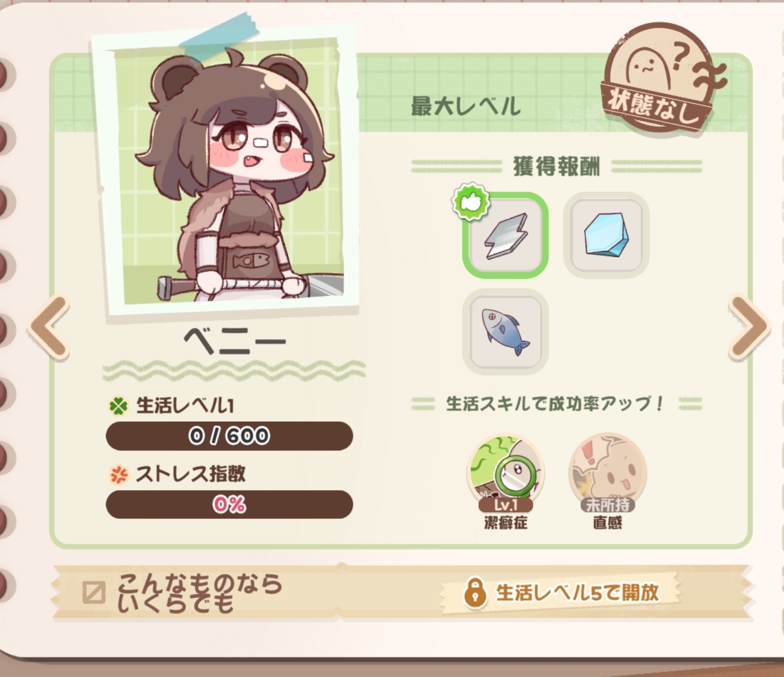This screenshot has width=784, height=677.
Task: Tap the clover icon beside 生活レベル1
Action: (x=119, y=406)
